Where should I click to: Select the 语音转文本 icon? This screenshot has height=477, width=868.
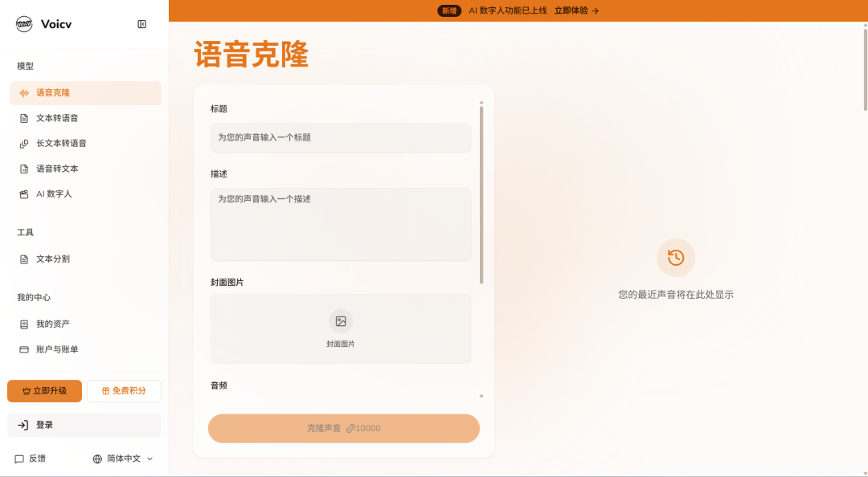(x=24, y=169)
